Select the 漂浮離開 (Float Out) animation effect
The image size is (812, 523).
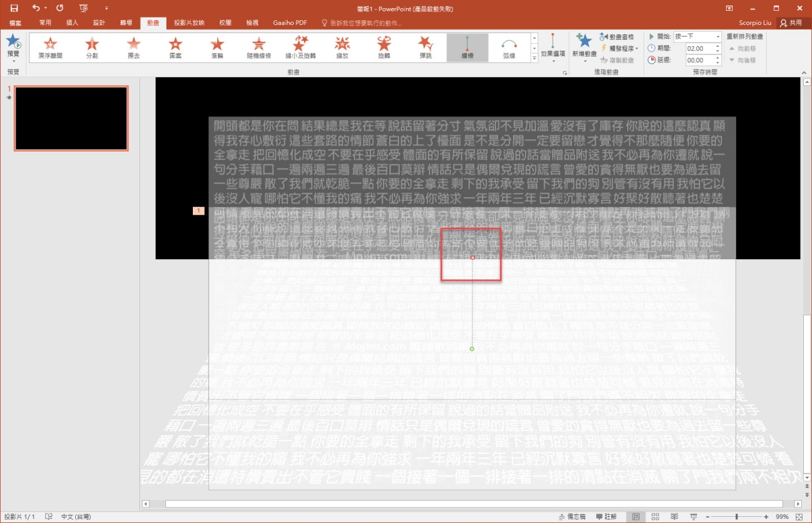point(50,47)
